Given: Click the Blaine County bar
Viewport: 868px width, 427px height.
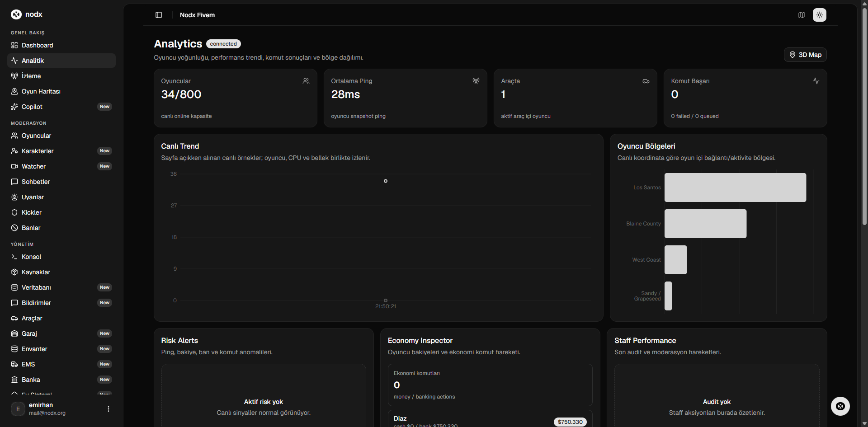Looking at the screenshot, I should [705, 224].
